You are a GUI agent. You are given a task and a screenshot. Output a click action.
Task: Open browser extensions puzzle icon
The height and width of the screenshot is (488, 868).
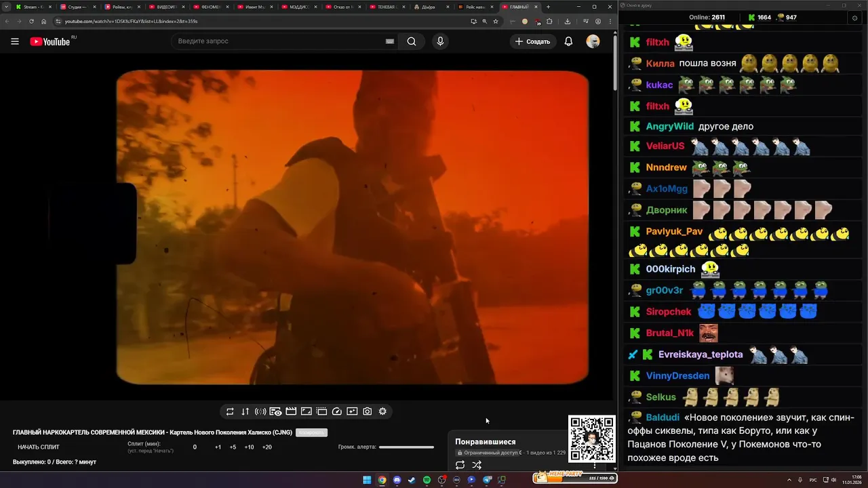click(550, 21)
